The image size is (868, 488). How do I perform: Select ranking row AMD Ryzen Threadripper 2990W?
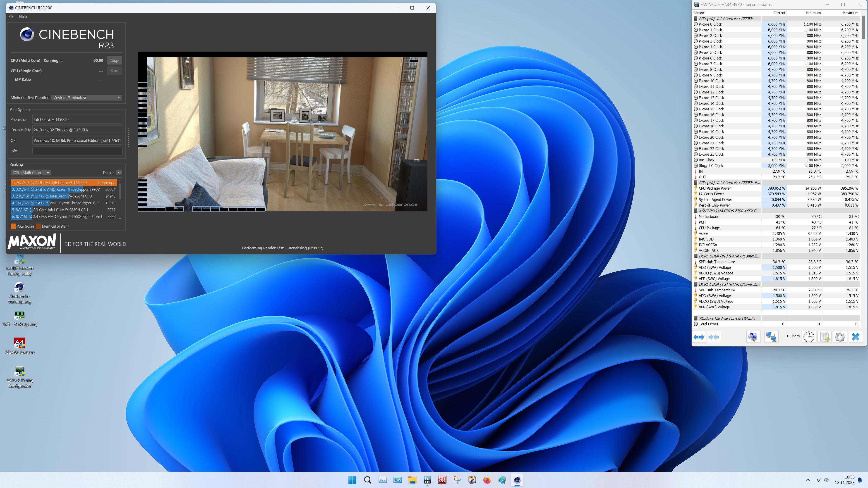(64, 189)
